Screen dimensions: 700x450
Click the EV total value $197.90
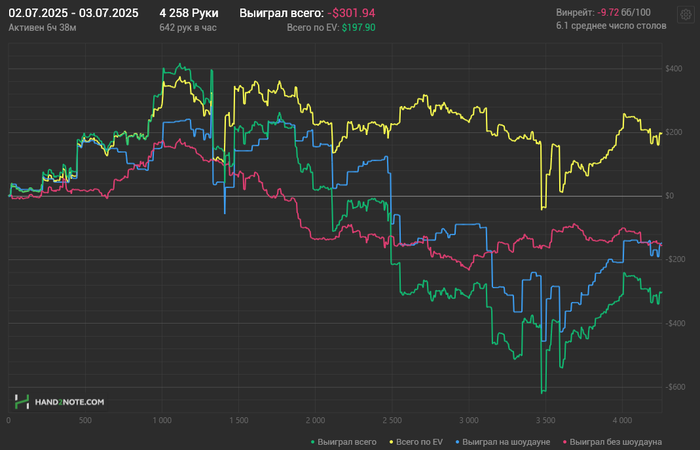click(x=358, y=28)
